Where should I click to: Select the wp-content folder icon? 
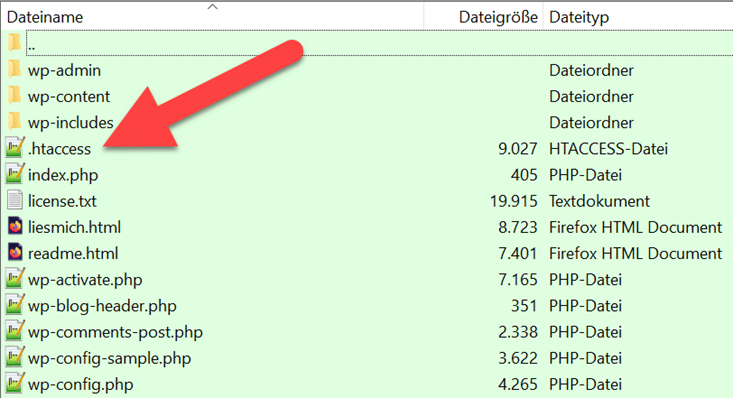point(14,96)
